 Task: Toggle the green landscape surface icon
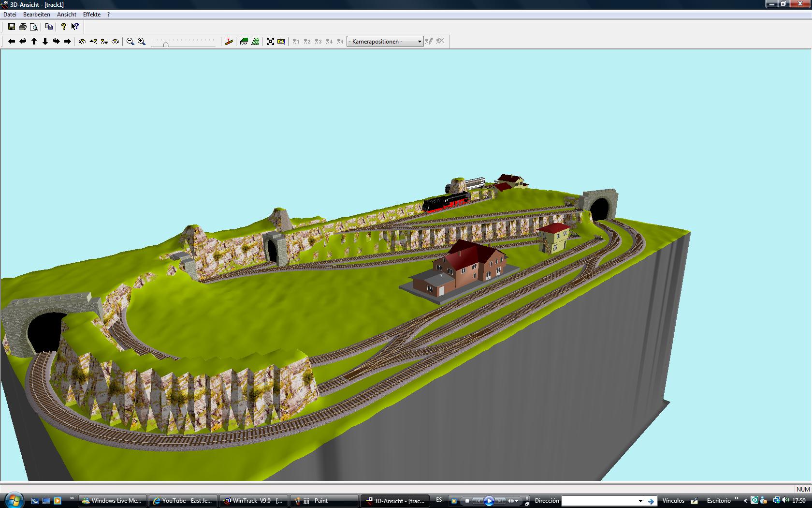click(244, 42)
